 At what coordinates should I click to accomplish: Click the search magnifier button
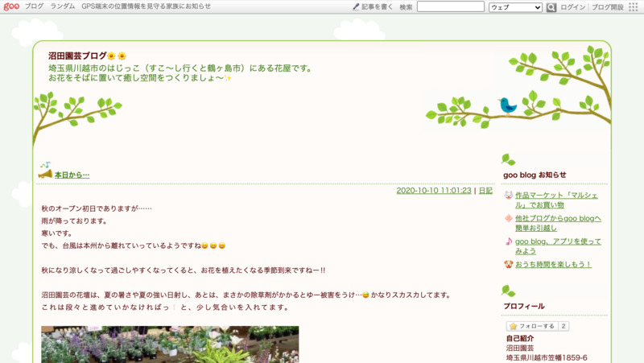[551, 7]
